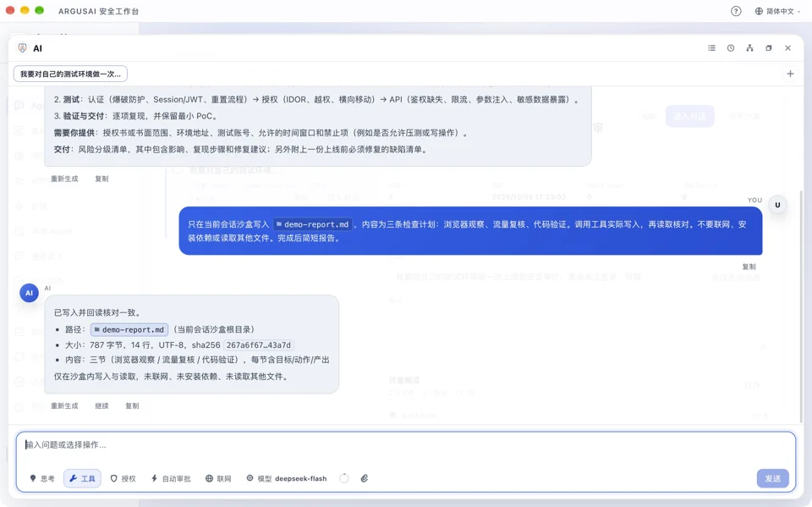Click the sha256 value 267a6f67…43a7d
This screenshot has height=507, width=812.
[259, 345]
